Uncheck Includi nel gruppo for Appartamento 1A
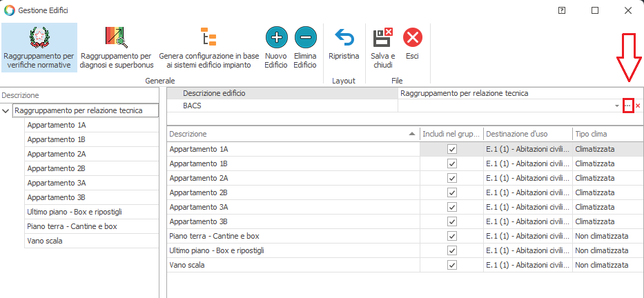Screen dimensions: 644x298 (x=452, y=149)
